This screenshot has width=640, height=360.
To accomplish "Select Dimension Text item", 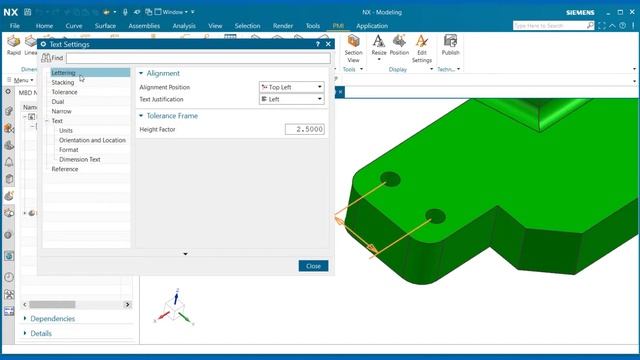I will (x=80, y=159).
